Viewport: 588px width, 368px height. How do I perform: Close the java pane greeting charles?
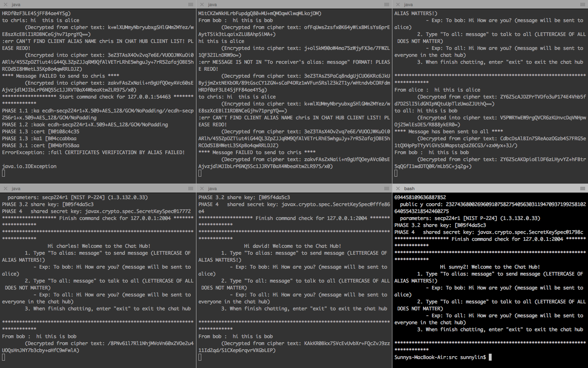click(x=5, y=188)
